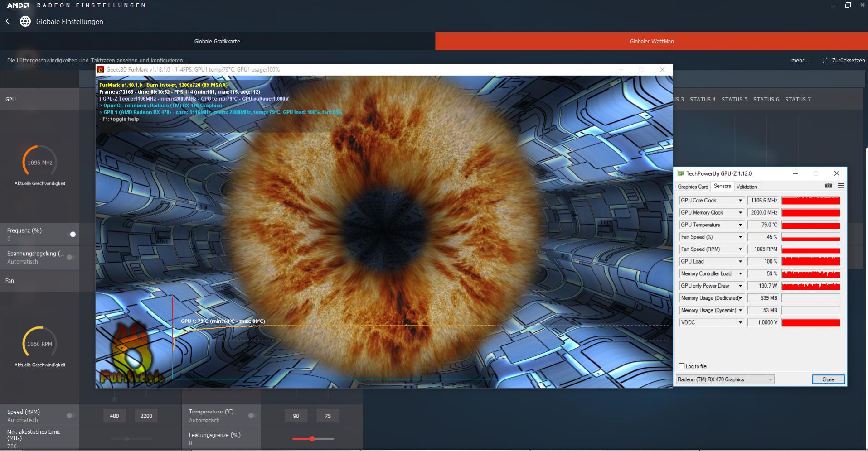Click the 75 target temperature field

(x=328, y=416)
